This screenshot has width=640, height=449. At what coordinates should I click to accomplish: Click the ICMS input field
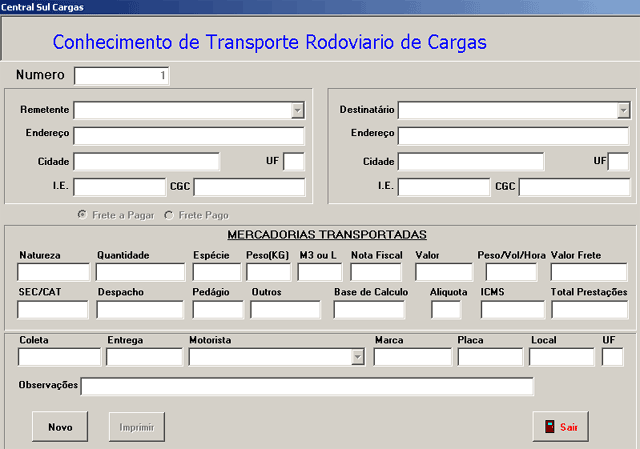513,310
